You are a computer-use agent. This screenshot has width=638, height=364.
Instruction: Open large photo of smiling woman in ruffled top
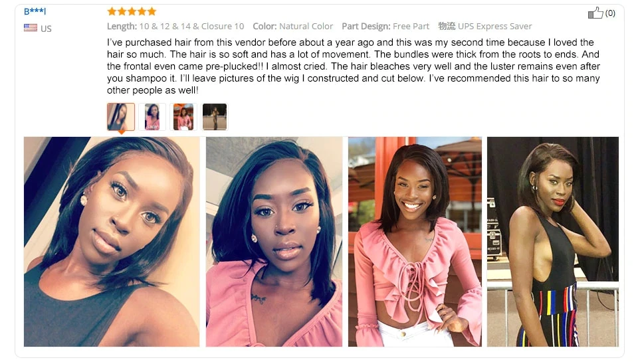pos(415,242)
